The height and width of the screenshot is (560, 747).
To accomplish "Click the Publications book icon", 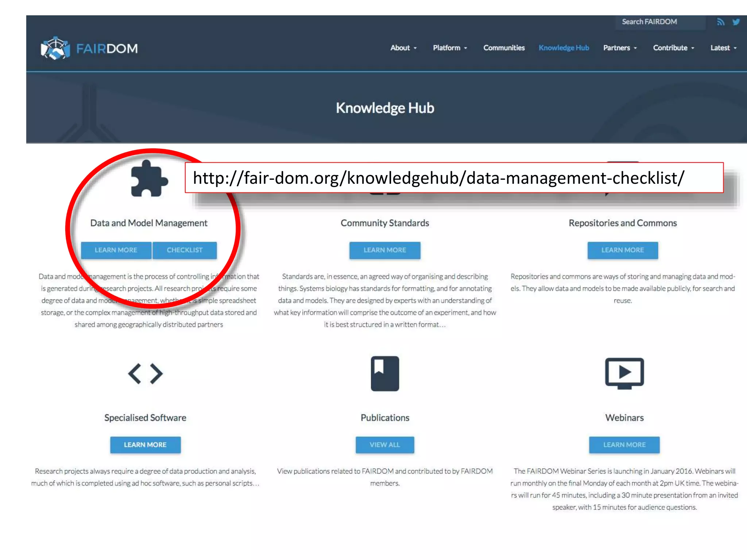I will coord(385,373).
